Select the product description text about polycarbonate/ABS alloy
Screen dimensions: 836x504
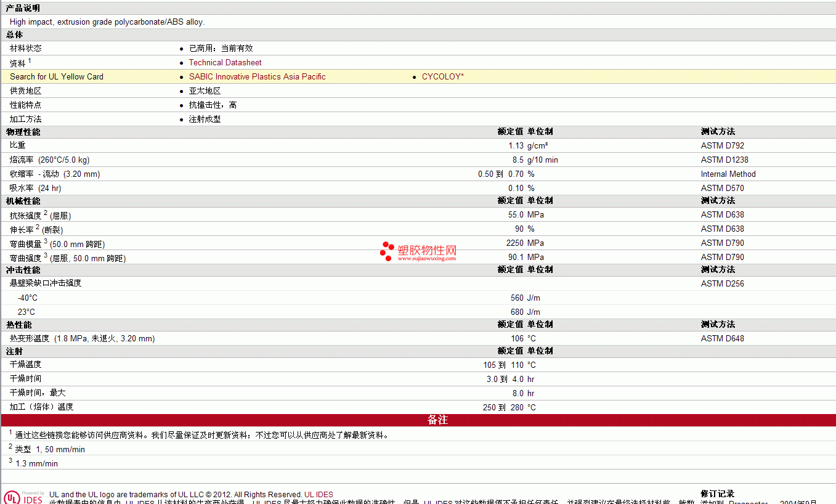(107, 22)
